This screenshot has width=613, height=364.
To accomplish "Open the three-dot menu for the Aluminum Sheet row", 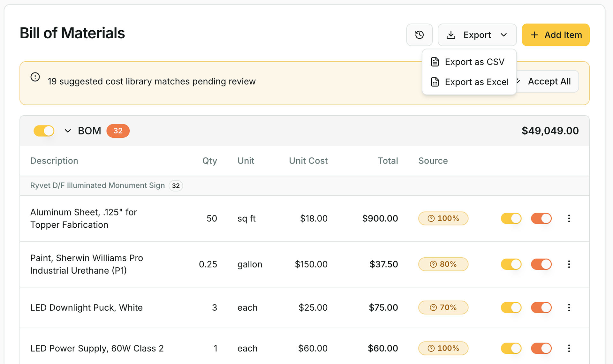I will tap(569, 218).
